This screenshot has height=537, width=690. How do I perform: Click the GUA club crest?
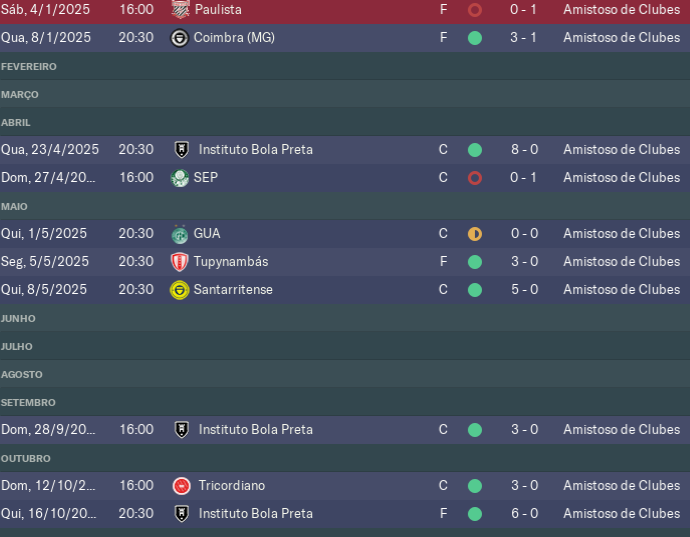(180, 234)
